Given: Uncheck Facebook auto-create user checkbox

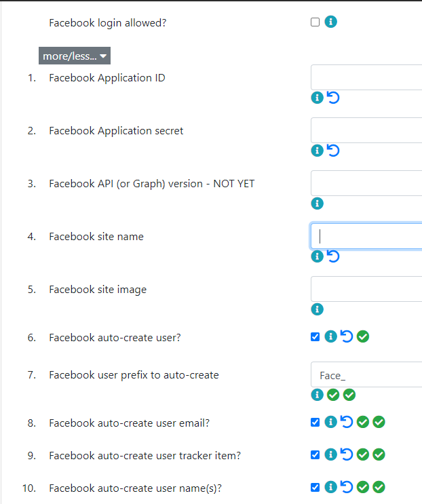Looking at the screenshot, I should (x=315, y=336).
